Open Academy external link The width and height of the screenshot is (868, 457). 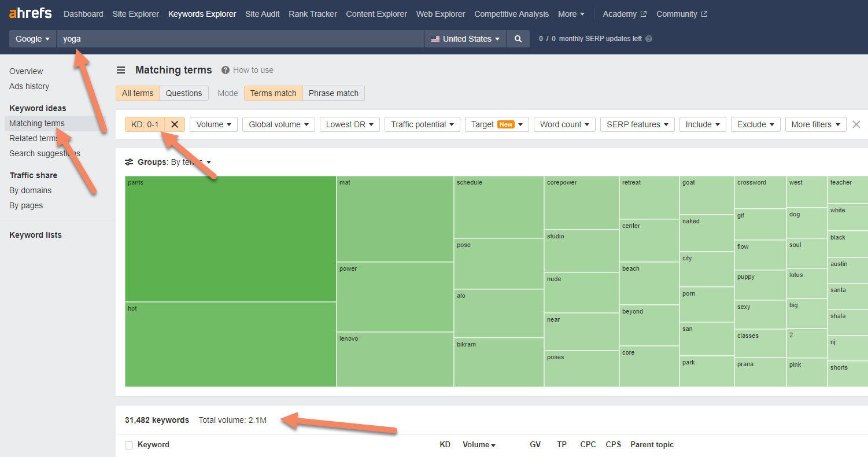[625, 14]
